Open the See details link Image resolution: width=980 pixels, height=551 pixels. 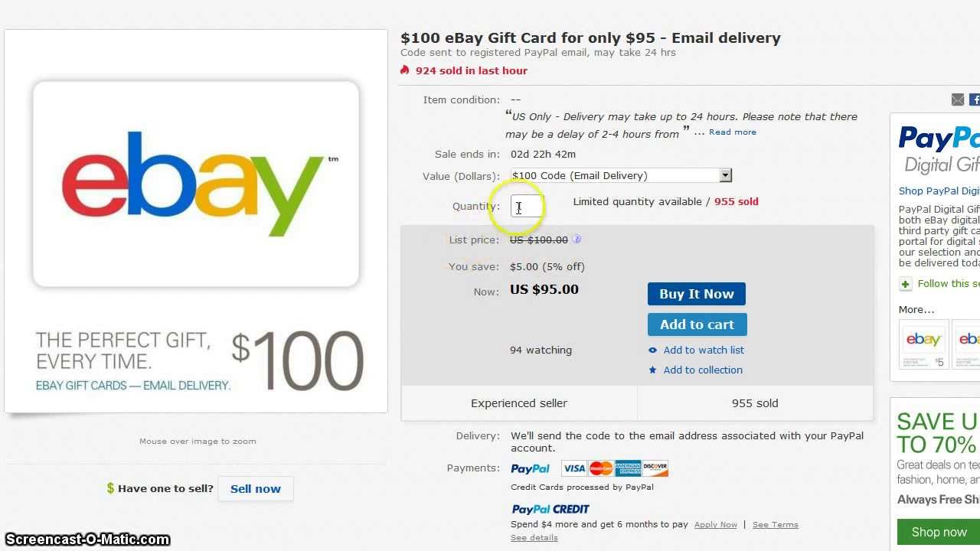pyautogui.click(x=534, y=538)
